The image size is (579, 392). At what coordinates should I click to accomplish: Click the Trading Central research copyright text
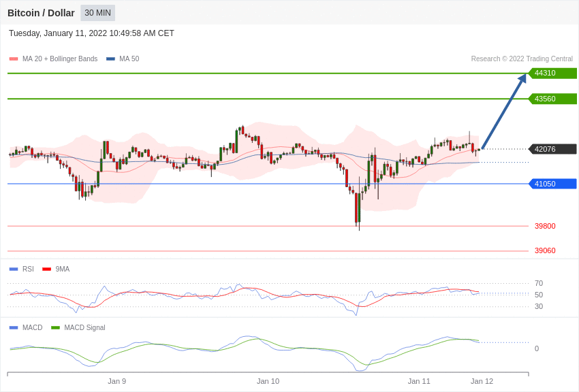522,59
